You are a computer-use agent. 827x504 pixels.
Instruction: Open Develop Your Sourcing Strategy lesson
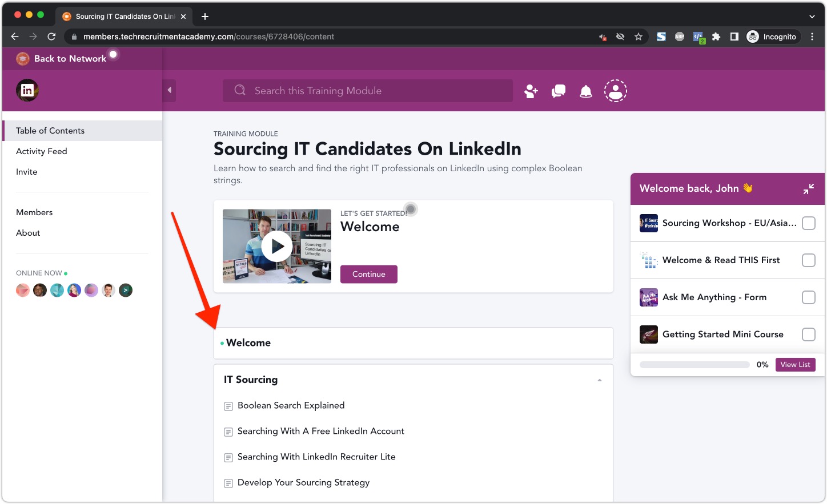[x=304, y=483]
